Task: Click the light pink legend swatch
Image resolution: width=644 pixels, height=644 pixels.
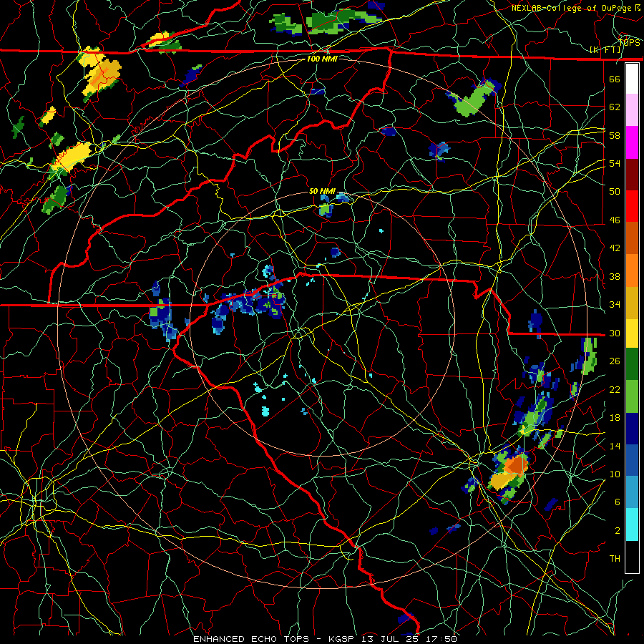Action: pyautogui.click(x=632, y=110)
